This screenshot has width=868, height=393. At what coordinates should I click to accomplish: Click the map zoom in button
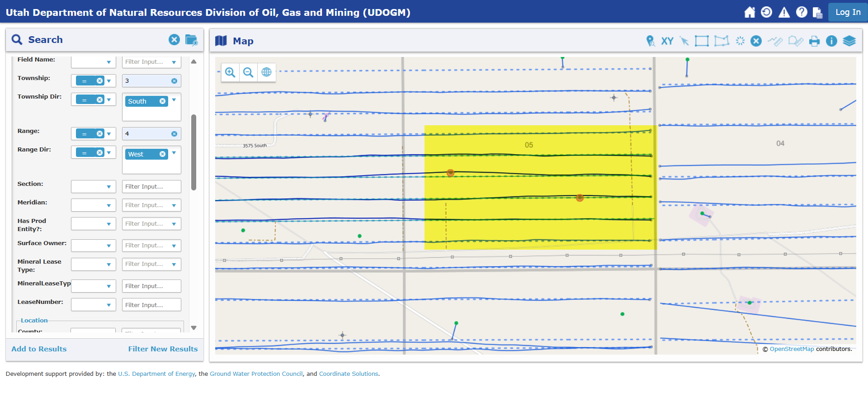pos(230,72)
